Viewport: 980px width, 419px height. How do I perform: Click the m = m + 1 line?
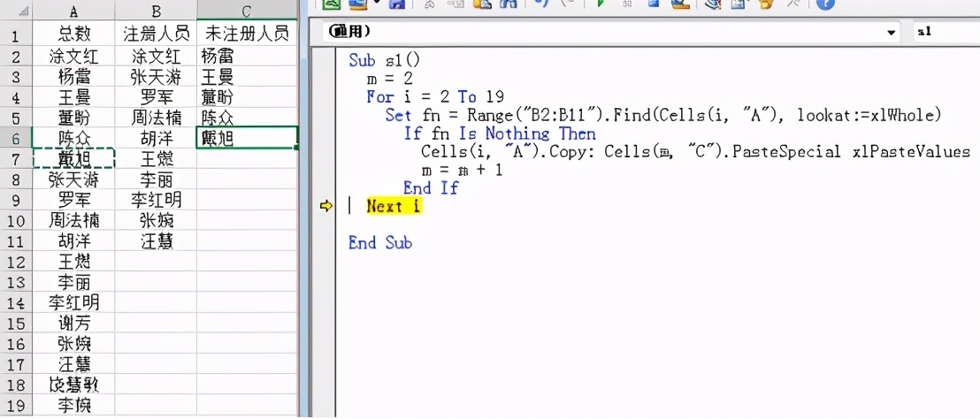click(x=462, y=170)
